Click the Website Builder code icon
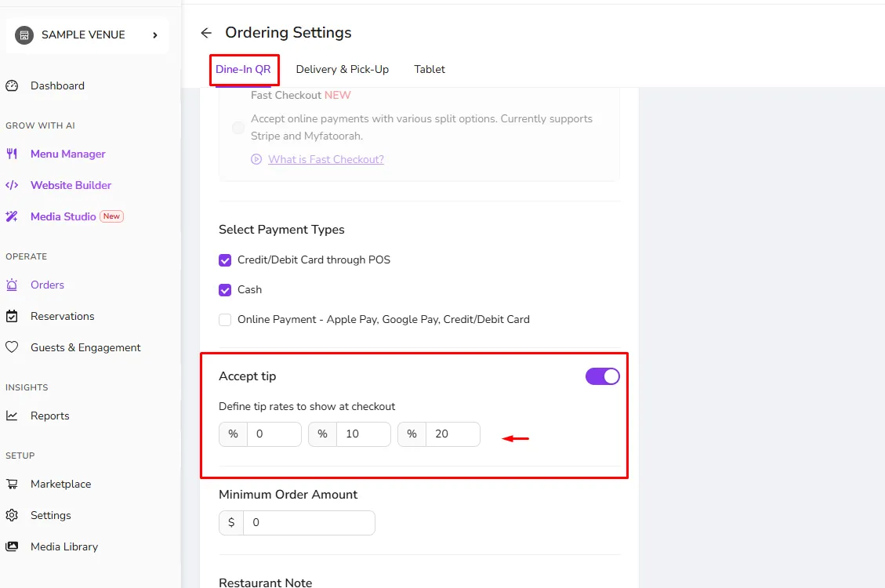The width and height of the screenshot is (885, 588). [x=12, y=185]
